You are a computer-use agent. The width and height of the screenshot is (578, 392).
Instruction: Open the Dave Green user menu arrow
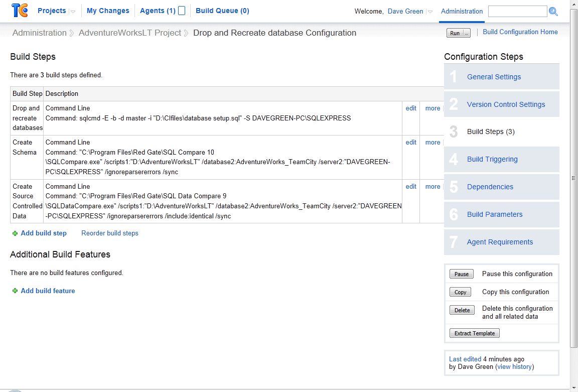[430, 12]
